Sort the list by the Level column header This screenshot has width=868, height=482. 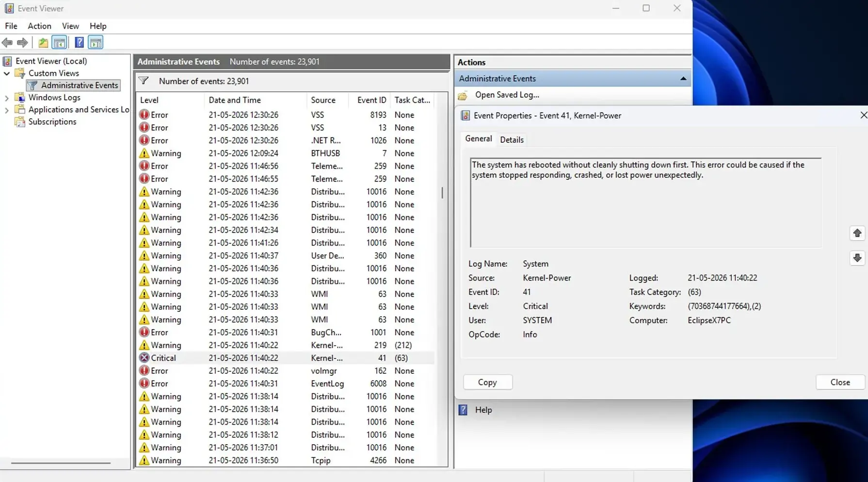coord(170,100)
